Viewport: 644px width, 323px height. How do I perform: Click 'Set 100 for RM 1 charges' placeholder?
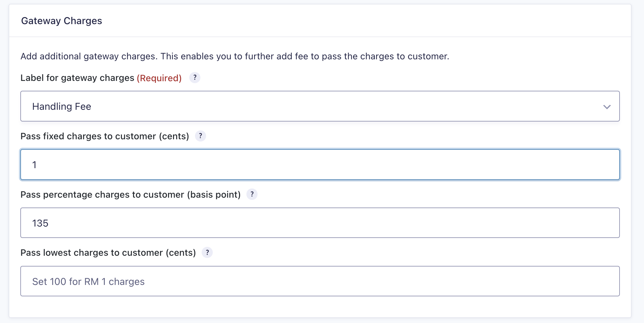click(88, 282)
